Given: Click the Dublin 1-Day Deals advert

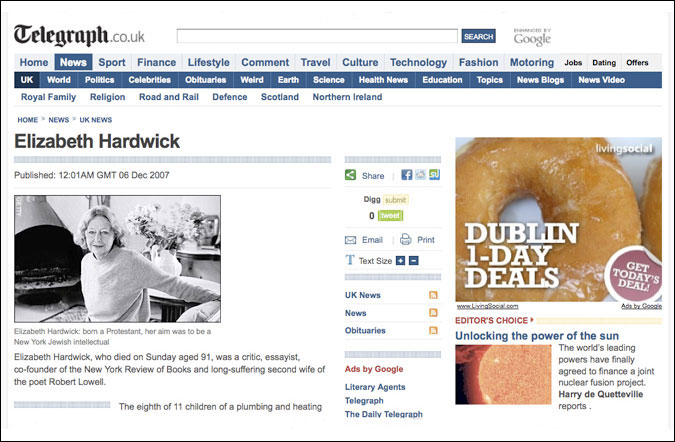Looking at the screenshot, I should click(x=558, y=219).
